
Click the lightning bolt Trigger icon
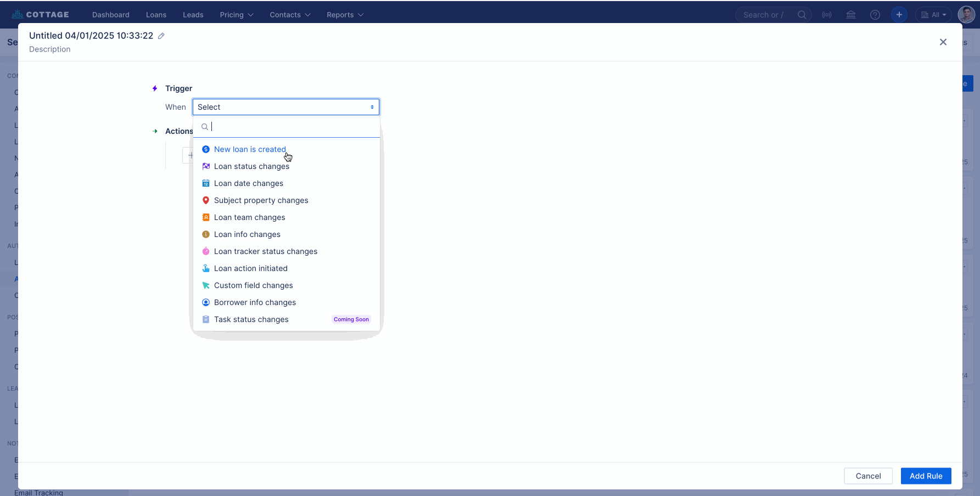pos(155,88)
